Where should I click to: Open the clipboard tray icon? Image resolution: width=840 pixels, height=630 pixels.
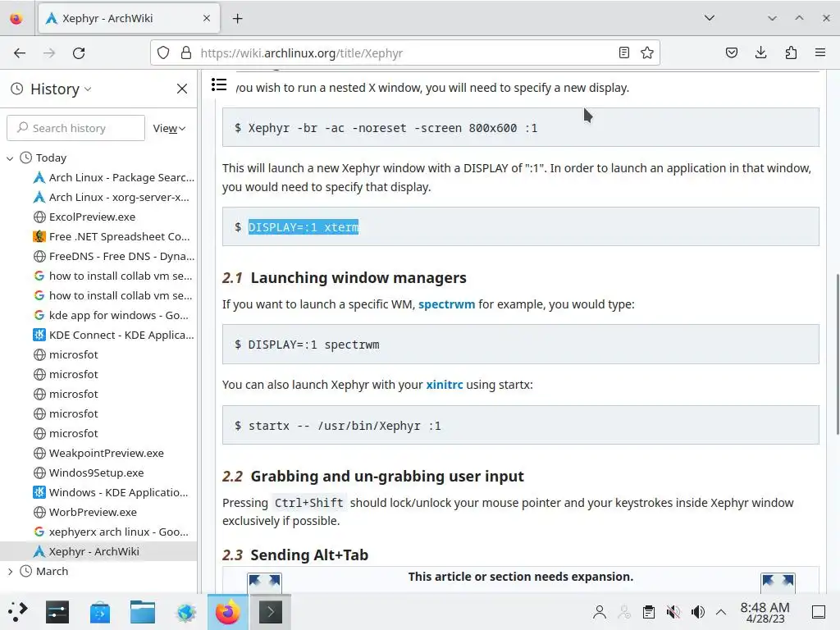click(x=649, y=612)
